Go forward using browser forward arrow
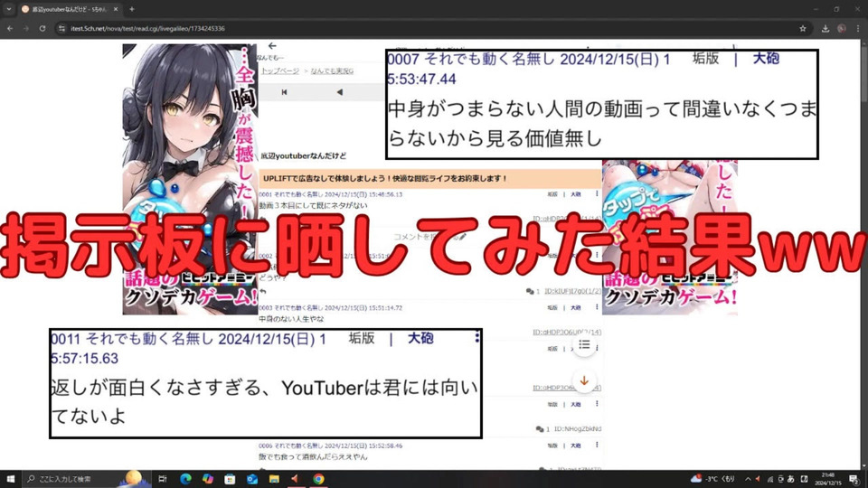This screenshot has width=868, height=488. tap(26, 28)
